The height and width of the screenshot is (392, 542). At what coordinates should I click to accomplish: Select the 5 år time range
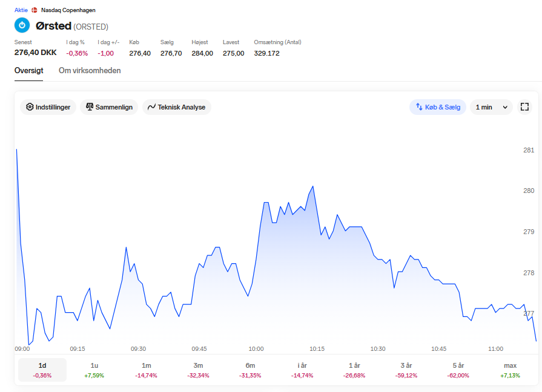point(458,370)
